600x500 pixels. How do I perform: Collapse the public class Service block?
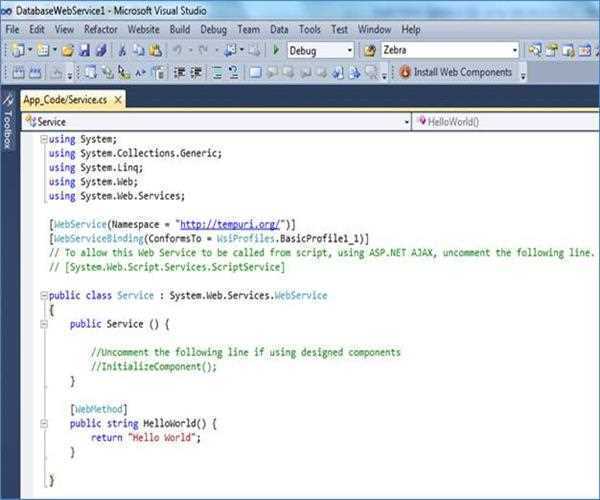43,296
